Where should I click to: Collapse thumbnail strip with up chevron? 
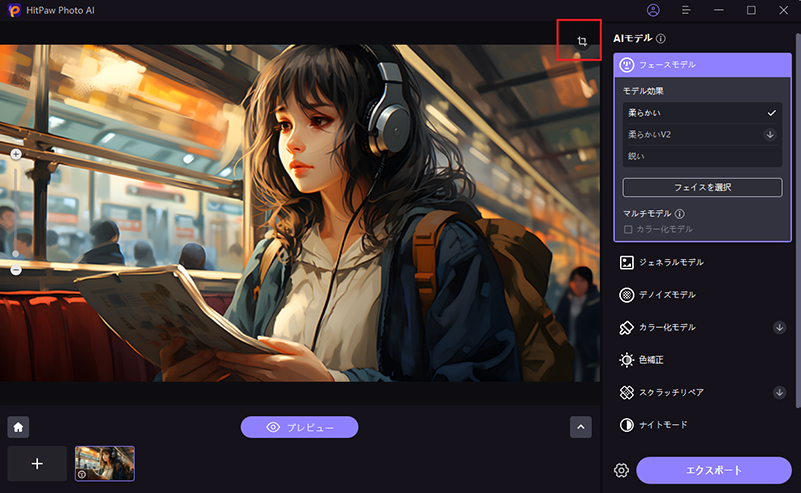point(581,427)
